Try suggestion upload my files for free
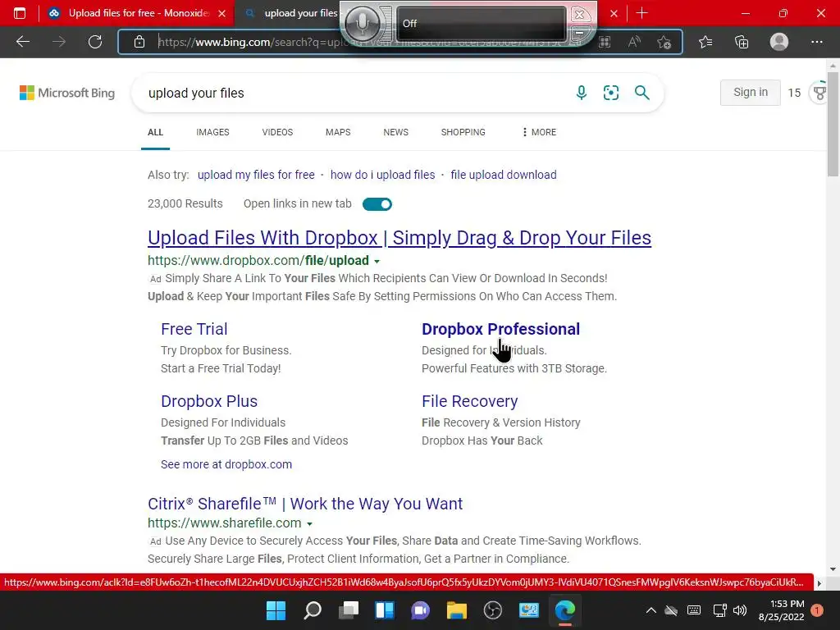Screen dimensions: 840x630 pos(256,175)
